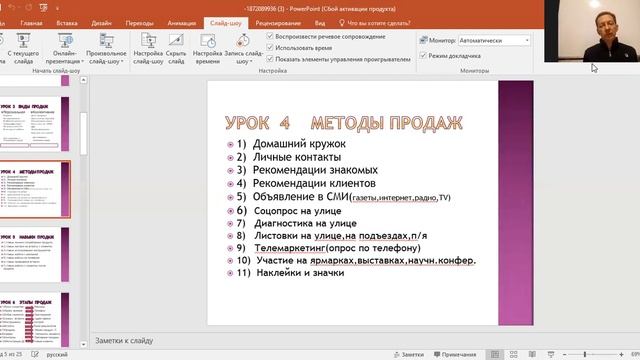Select Урок 5 Навыки продаж slide thumbnail
Image resolution: width=640 pixels, height=360 pixels.
[34, 255]
